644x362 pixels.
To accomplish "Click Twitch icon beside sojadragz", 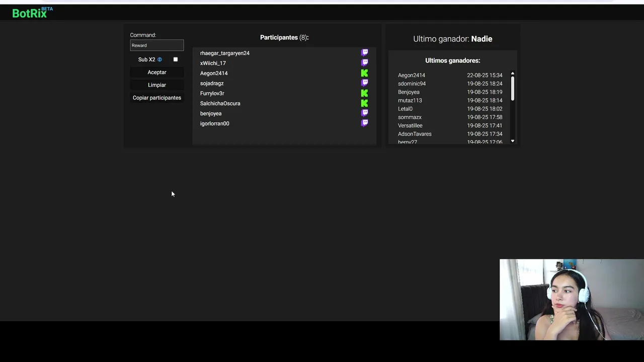I will (x=365, y=82).
